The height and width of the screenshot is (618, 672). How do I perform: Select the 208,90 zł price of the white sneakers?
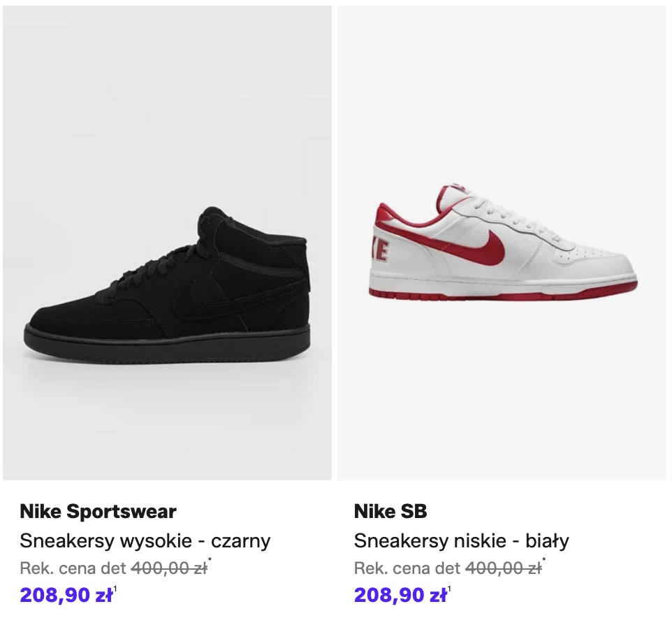point(400,595)
